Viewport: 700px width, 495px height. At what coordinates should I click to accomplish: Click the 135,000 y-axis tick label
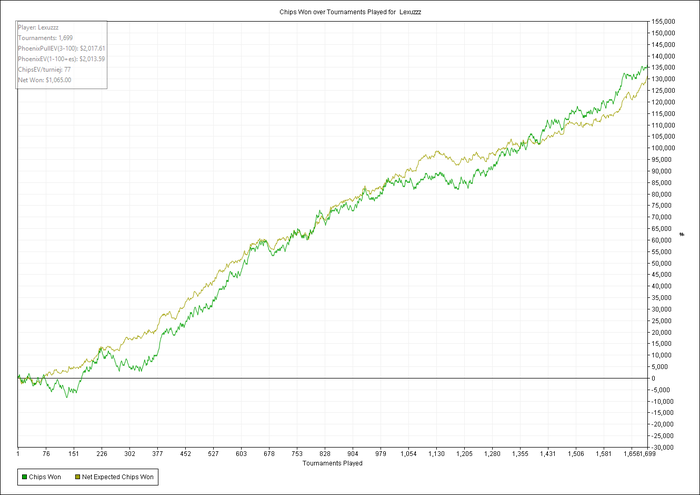point(663,67)
